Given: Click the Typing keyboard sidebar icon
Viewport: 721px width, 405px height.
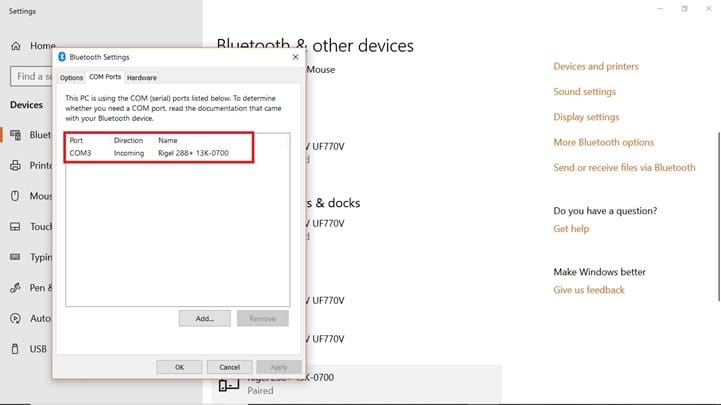Looking at the screenshot, I should [16, 257].
